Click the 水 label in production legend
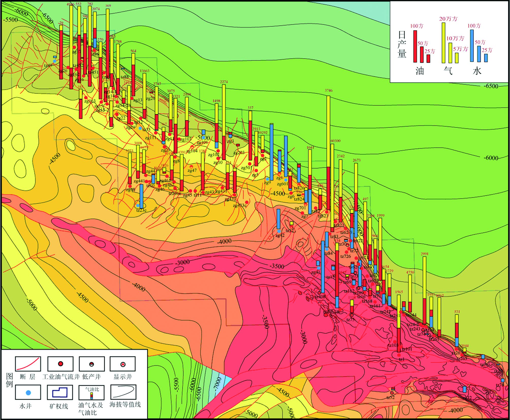This screenshot has width=510, height=420. [x=477, y=71]
